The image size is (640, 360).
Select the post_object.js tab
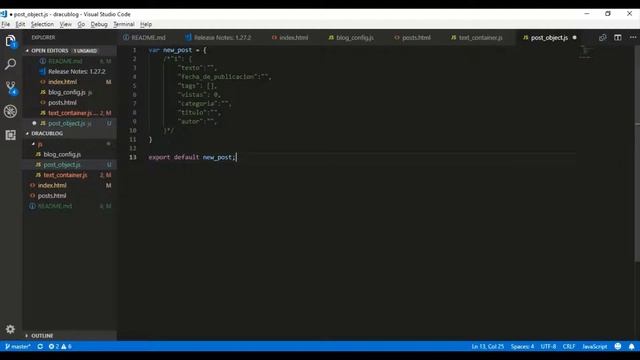click(549, 38)
